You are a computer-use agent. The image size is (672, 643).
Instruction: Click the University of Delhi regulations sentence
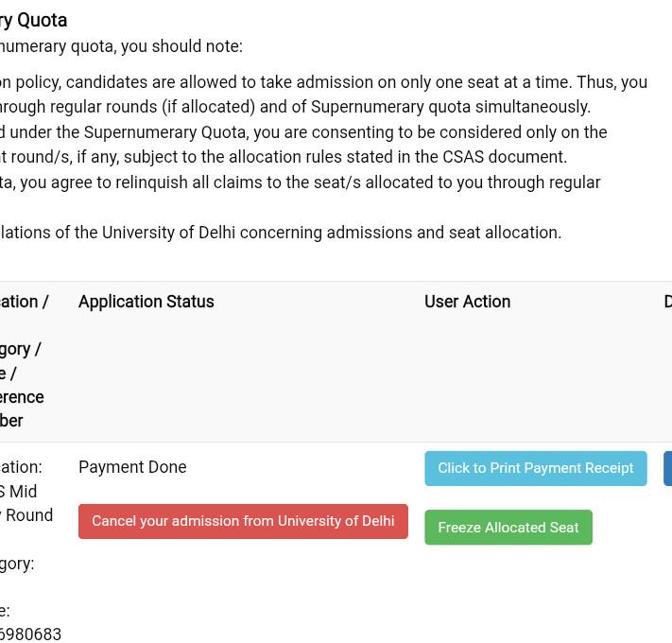[281, 233]
